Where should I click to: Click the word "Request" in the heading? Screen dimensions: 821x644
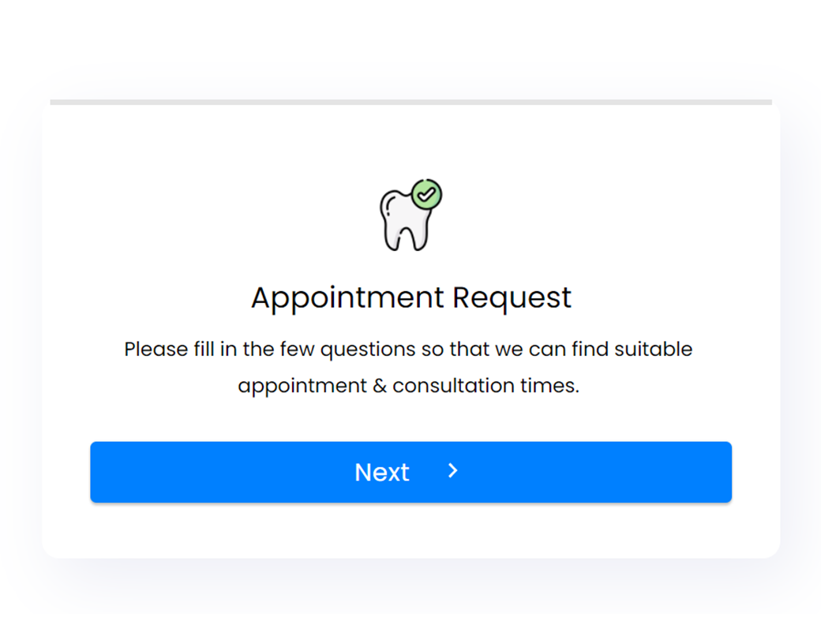point(512,298)
